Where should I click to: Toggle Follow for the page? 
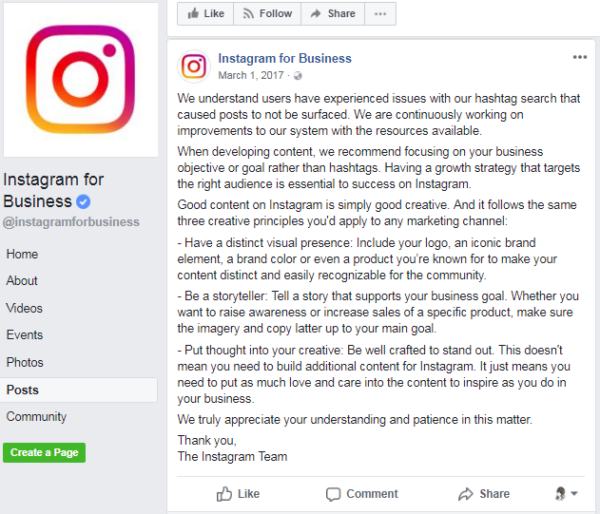tap(266, 14)
